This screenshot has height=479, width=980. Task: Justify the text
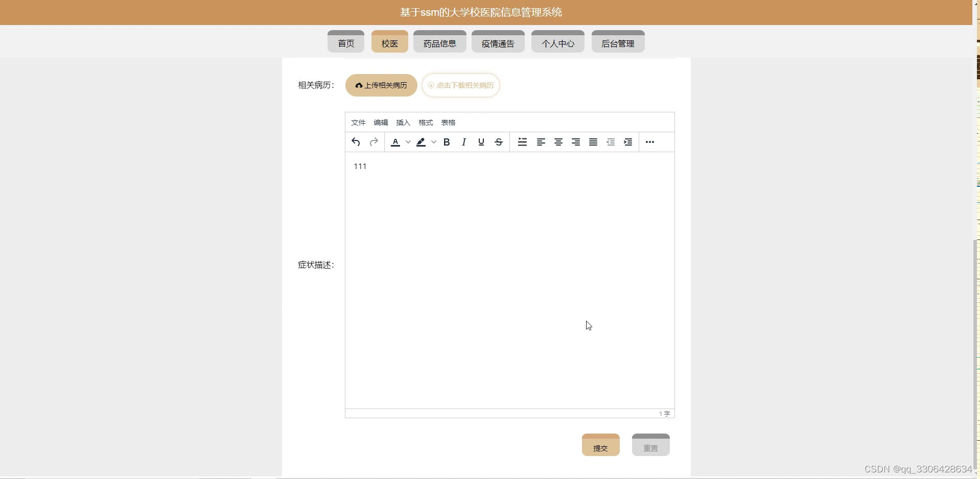tap(593, 142)
